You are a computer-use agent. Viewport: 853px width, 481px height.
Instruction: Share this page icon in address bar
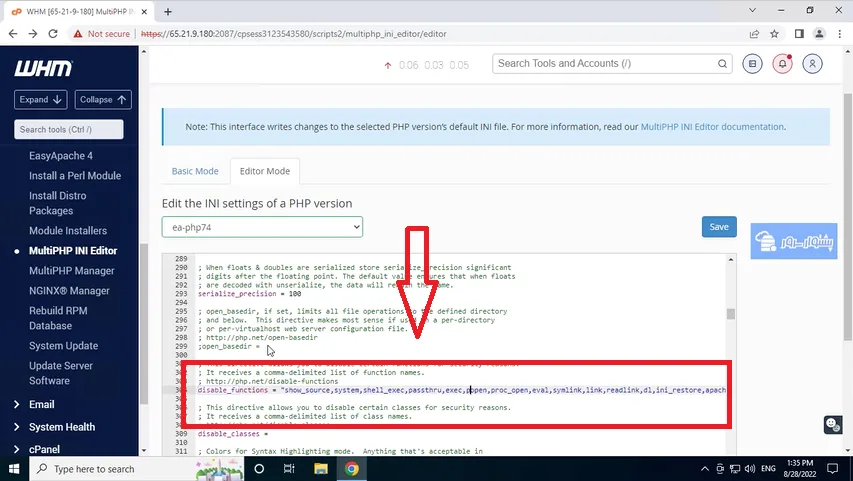[x=754, y=34]
